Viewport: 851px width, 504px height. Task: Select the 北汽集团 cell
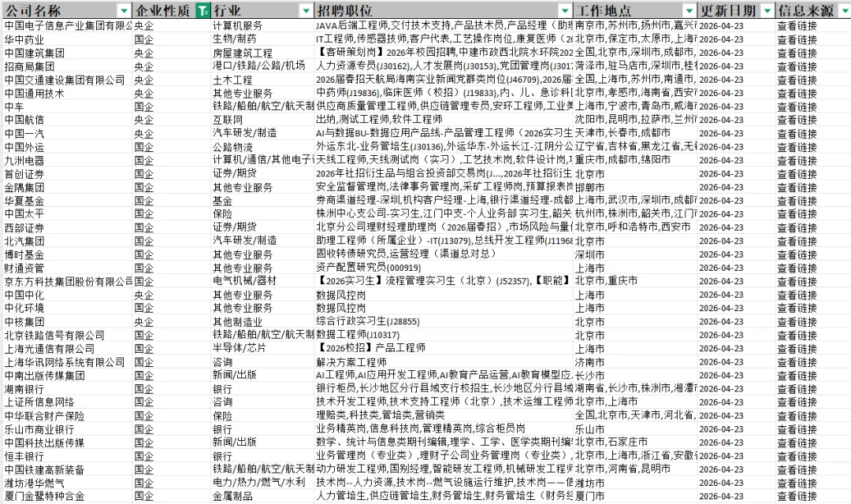click(67, 241)
